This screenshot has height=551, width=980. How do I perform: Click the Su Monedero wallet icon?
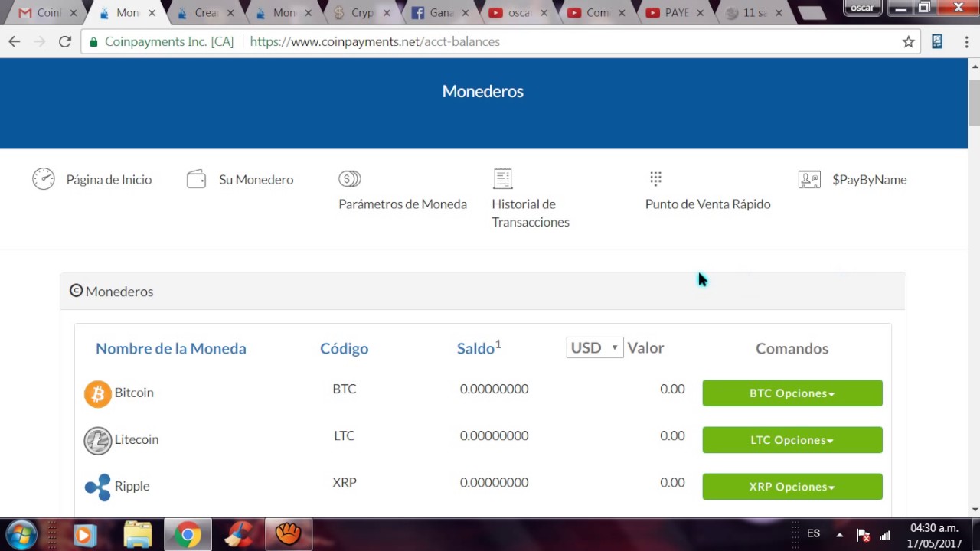point(197,179)
